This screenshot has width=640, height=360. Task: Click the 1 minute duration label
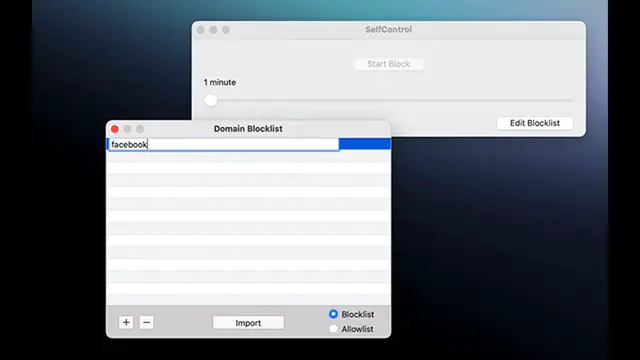coord(220,82)
